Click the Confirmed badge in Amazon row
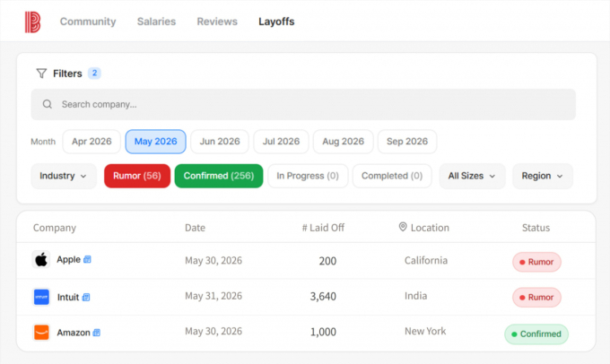The height and width of the screenshot is (364, 610). (536, 334)
